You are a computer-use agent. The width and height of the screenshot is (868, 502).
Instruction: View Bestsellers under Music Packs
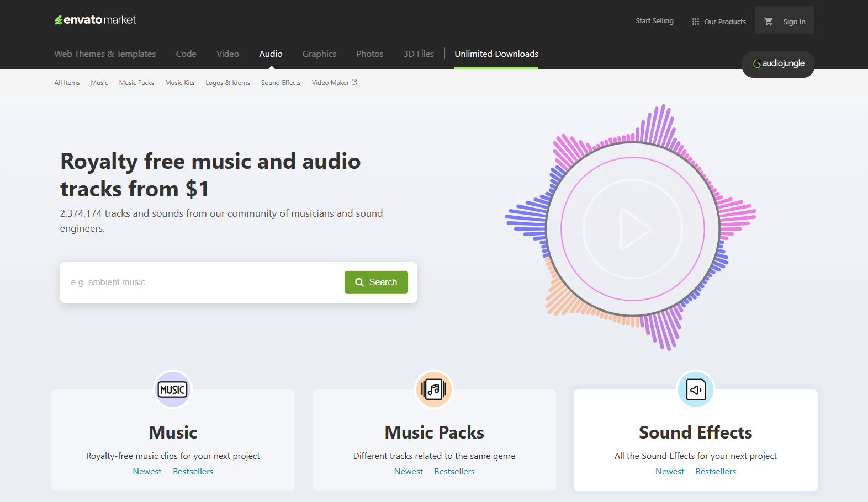[x=454, y=472]
